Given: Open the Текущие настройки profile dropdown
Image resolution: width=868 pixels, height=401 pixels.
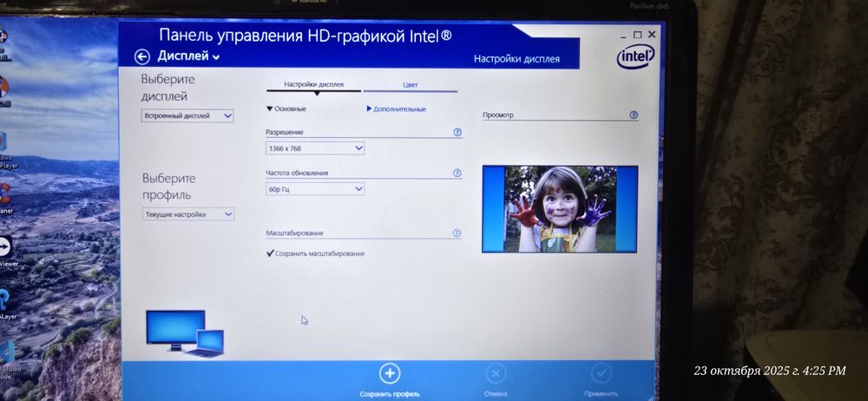Looking at the screenshot, I should (x=188, y=214).
